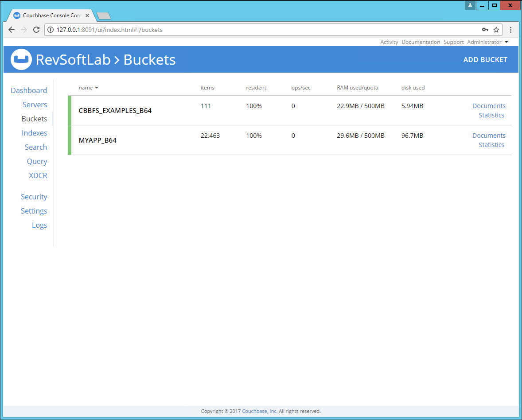Open Logs in the sidebar

click(39, 226)
